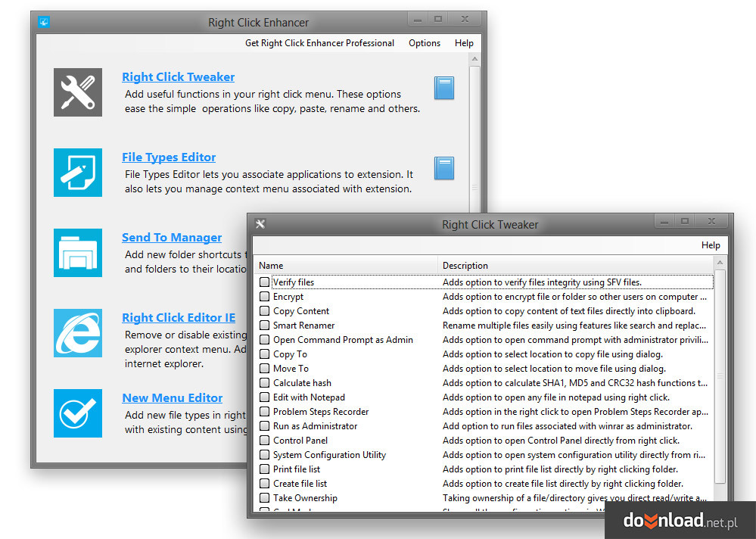Enable the Take Ownership option
This screenshot has width=756, height=539.
[264, 498]
